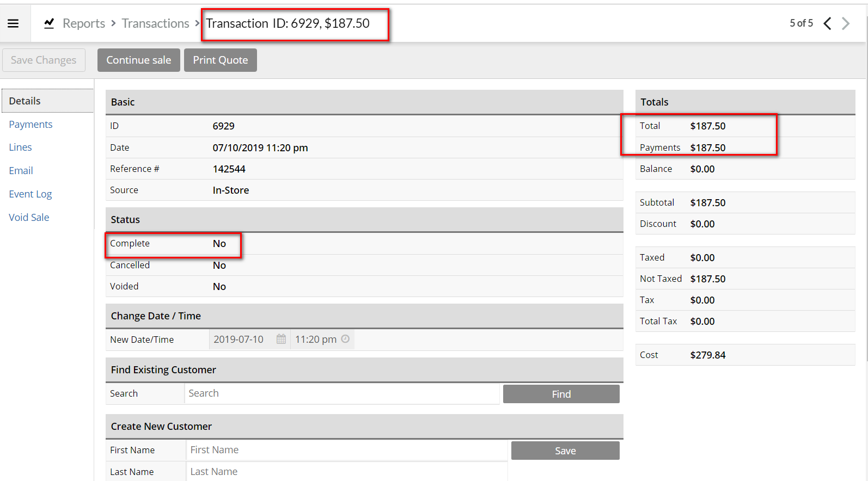Click Reports in the breadcrumb
This screenshot has height=481, width=868.
click(x=83, y=23)
